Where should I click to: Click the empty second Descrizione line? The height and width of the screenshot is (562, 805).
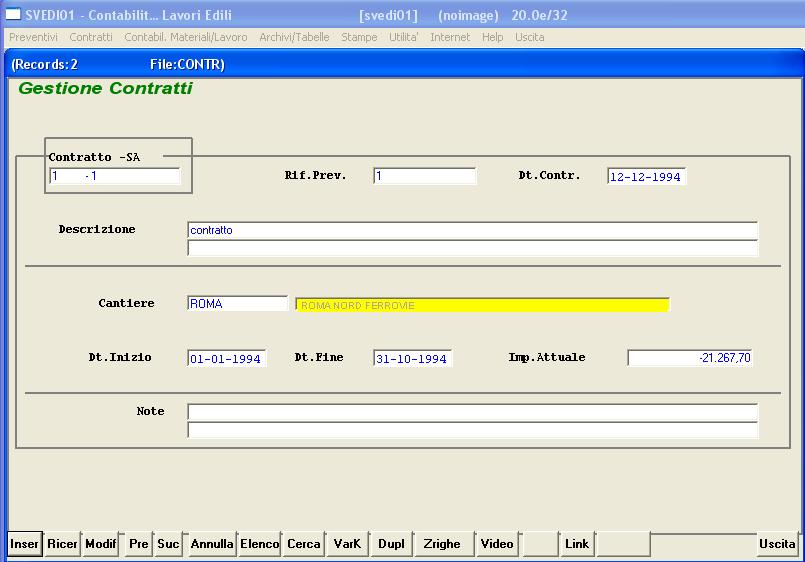pos(472,248)
